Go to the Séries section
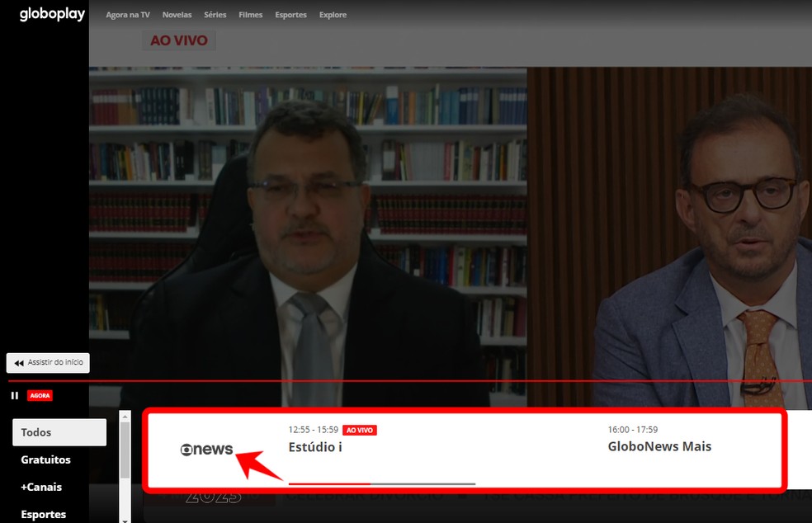Image resolution: width=812 pixels, height=523 pixels. 215,15
